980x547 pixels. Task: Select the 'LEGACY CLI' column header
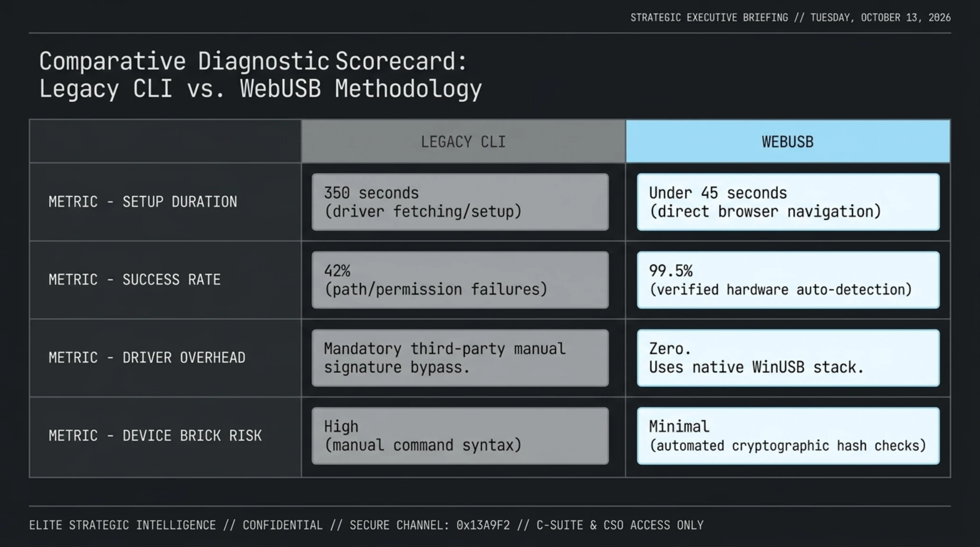tap(463, 141)
